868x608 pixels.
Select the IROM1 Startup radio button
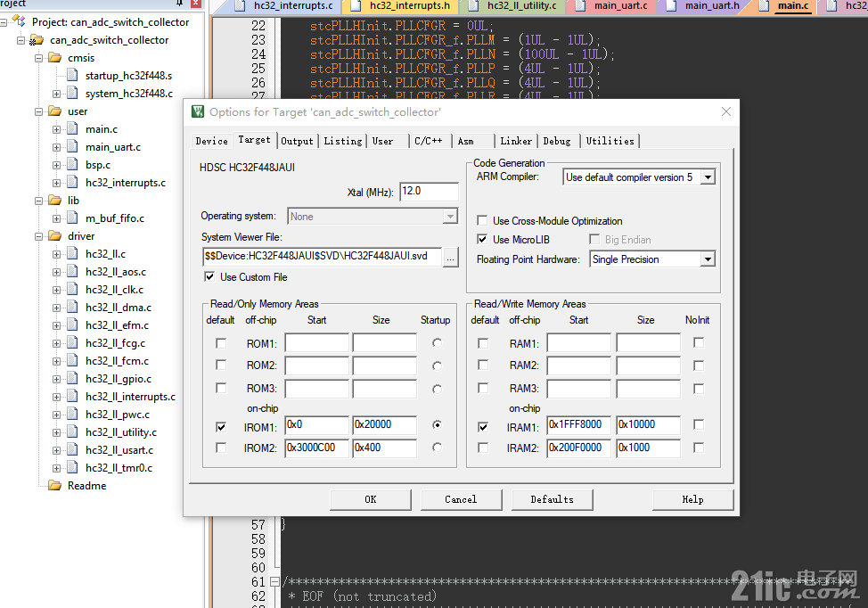click(438, 424)
